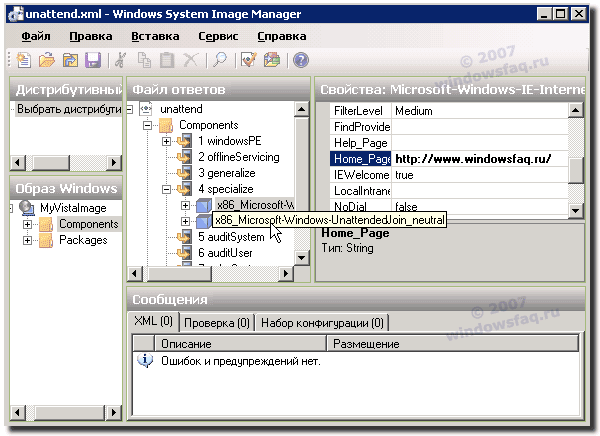This screenshot has height=436, width=600.
Task: Click the Delete X toolbar icon
Action: [191, 60]
